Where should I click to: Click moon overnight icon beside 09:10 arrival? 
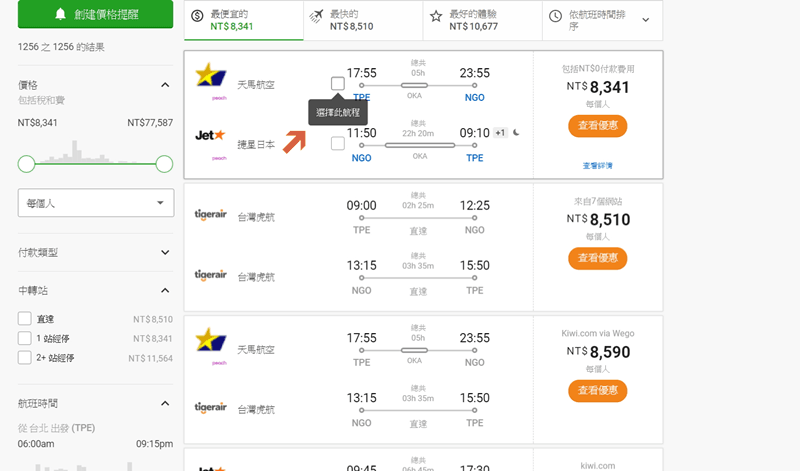[516, 133]
